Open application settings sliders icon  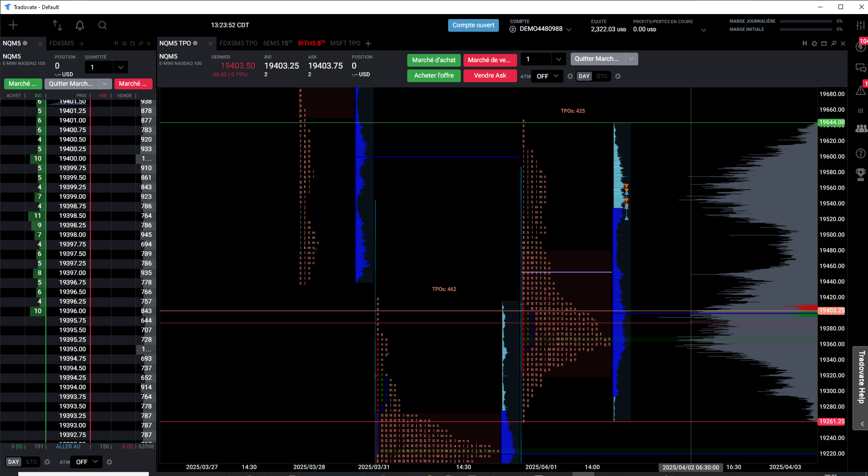[860, 25]
